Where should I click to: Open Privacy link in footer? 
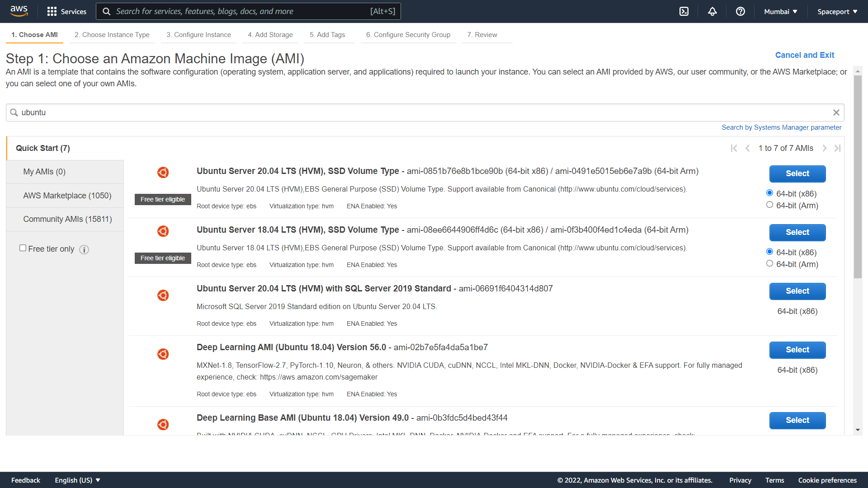click(x=740, y=480)
